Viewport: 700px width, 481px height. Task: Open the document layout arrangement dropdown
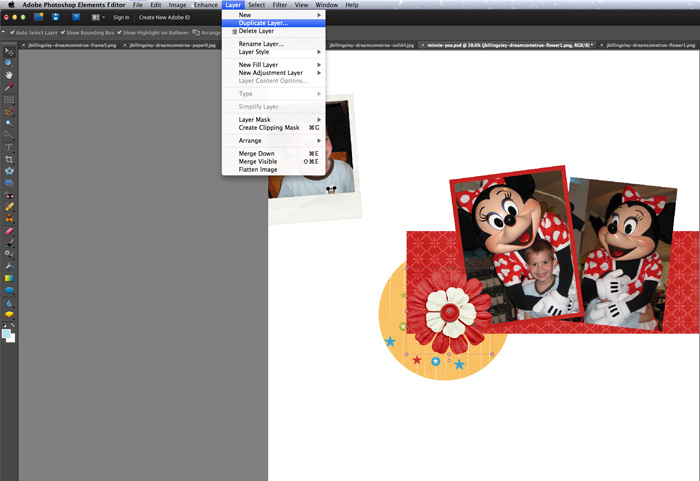(x=98, y=17)
